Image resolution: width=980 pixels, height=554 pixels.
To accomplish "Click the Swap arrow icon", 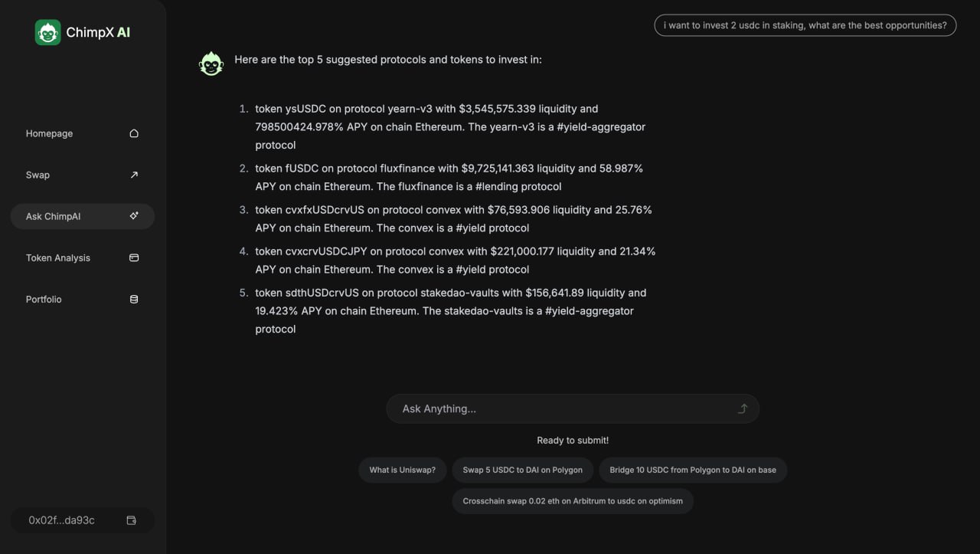I will click(x=134, y=175).
